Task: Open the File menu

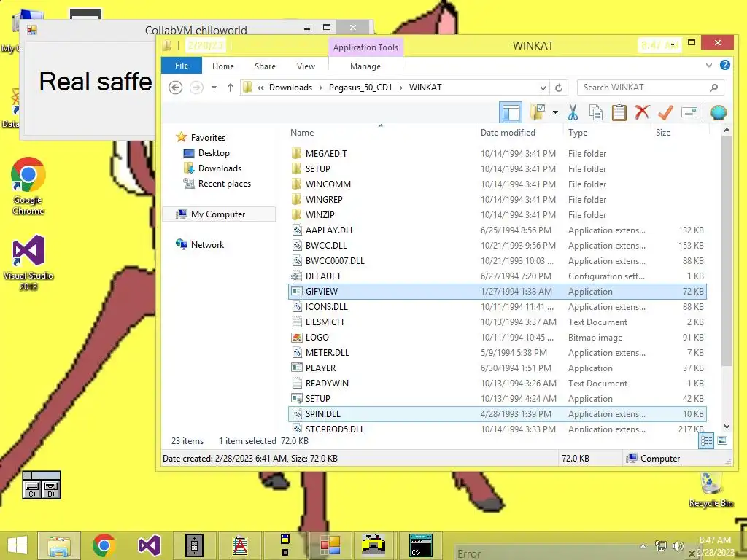Action: click(182, 66)
